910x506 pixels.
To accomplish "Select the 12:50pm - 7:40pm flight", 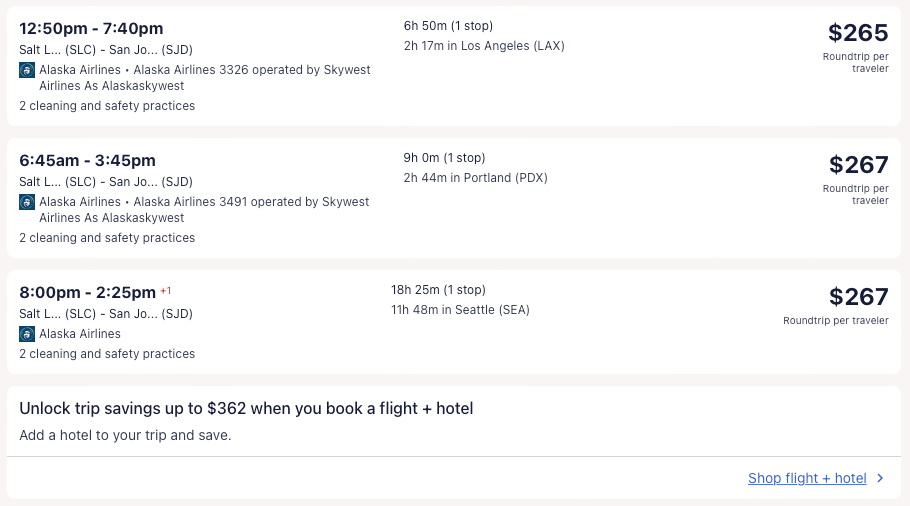I will tap(91, 28).
